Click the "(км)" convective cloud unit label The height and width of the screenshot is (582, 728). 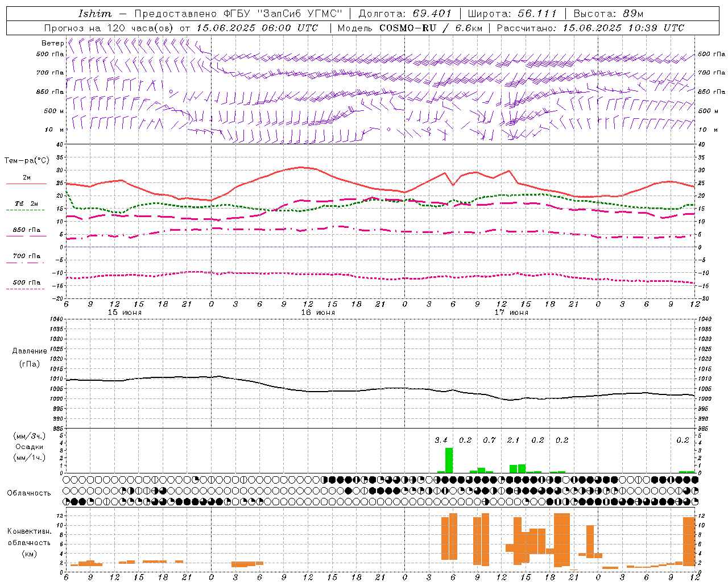click(30, 554)
